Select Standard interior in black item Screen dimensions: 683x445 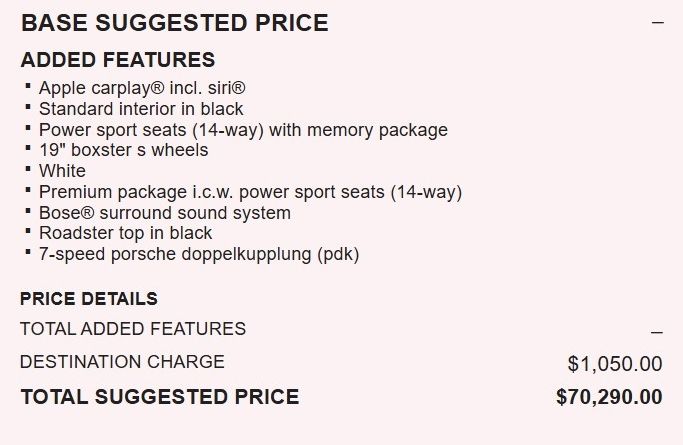click(141, 109)
